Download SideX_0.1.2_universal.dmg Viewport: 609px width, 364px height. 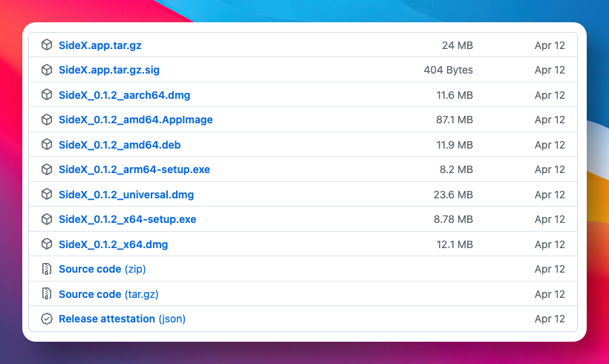pyautogui.click(x=126, y=195)
